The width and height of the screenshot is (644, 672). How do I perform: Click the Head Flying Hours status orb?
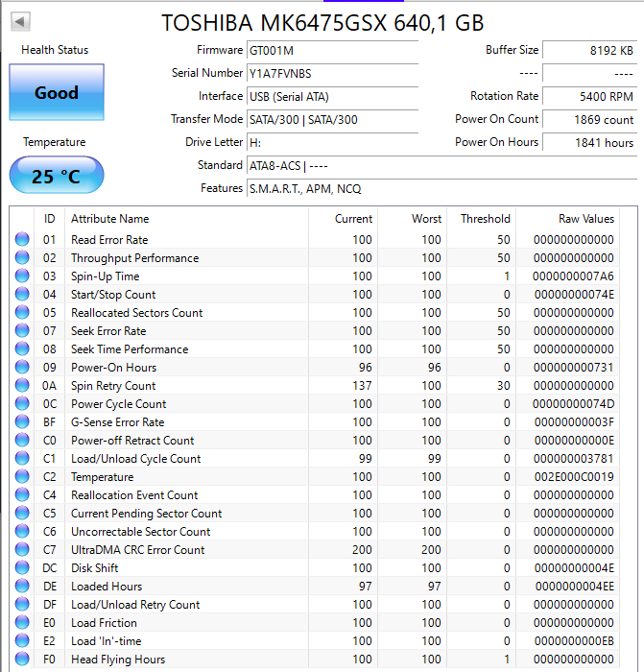coord(22,660)
